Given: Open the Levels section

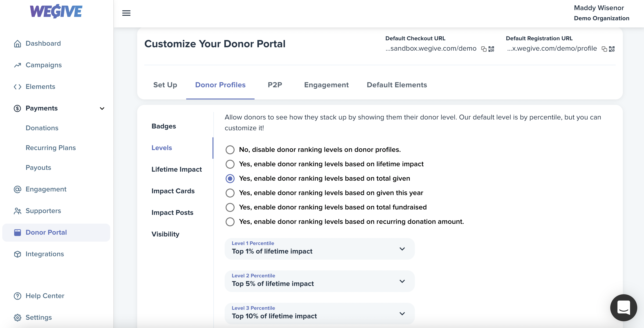Looking at the screenshot, I should point(162,148).
